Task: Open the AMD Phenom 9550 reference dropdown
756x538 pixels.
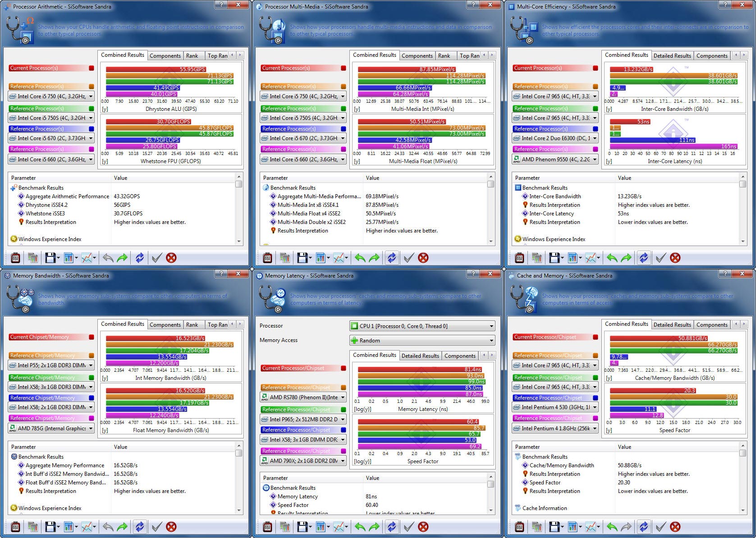Action: [x=555, y=160]
